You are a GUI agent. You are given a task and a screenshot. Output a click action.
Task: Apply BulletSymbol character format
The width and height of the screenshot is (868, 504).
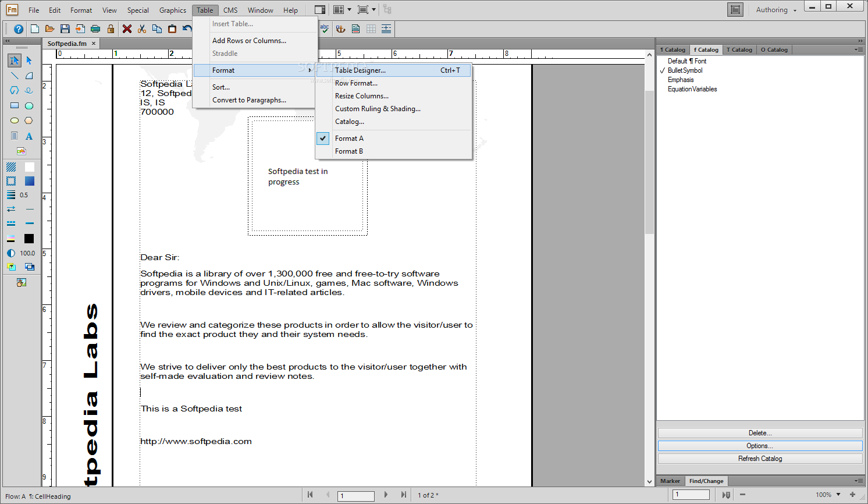(685, 70)
